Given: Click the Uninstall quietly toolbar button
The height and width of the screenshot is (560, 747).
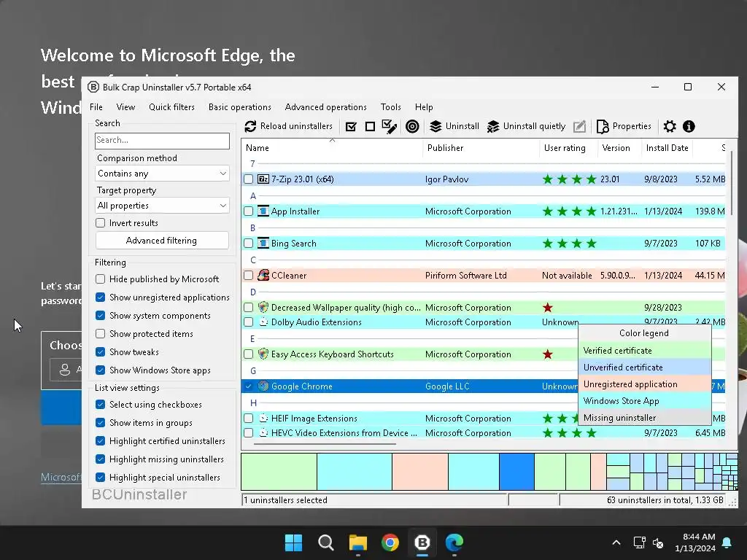Looking at the screenshot, I should coord(527,126).
